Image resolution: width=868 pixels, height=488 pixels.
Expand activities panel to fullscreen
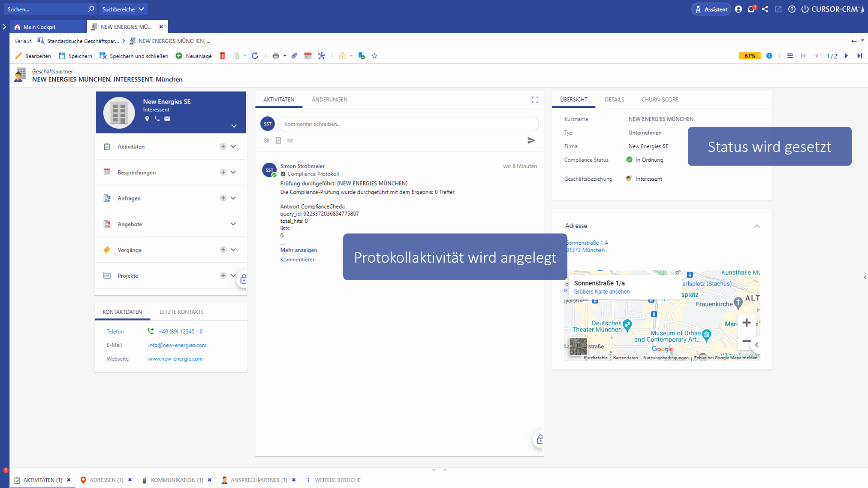[535, 100]
